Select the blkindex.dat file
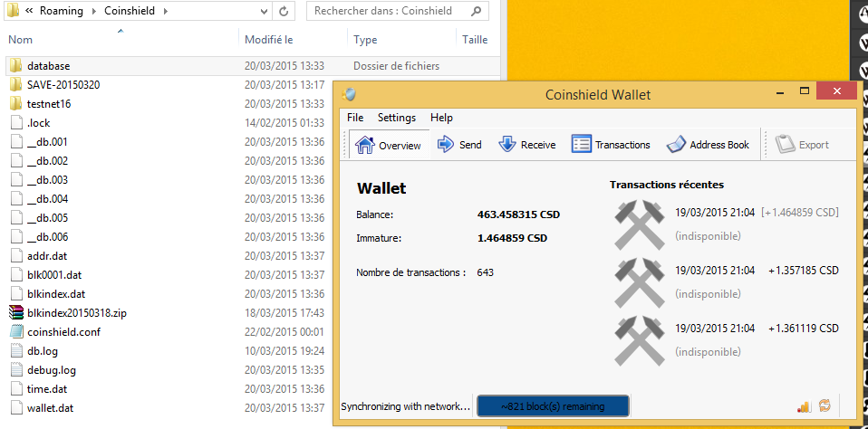Screen dimensions: 868x429 tap(56, 294)
